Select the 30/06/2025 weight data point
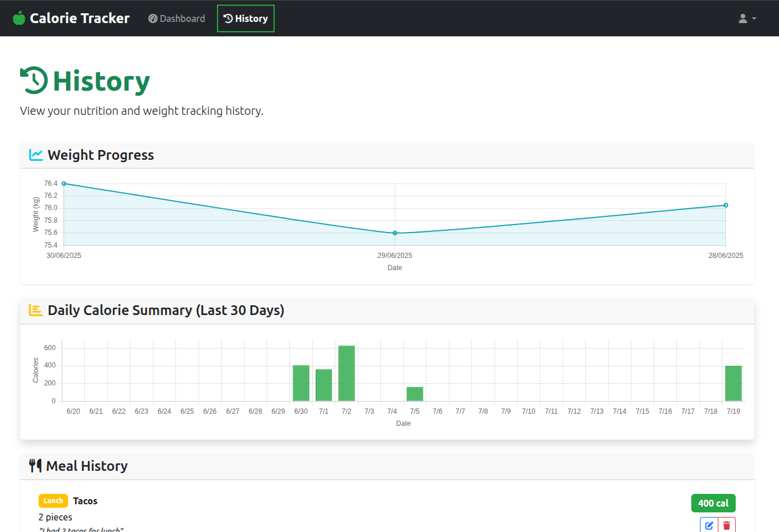The width and height of the screenshot is (779, 532). pyautogui.click(x=64, y=183)
